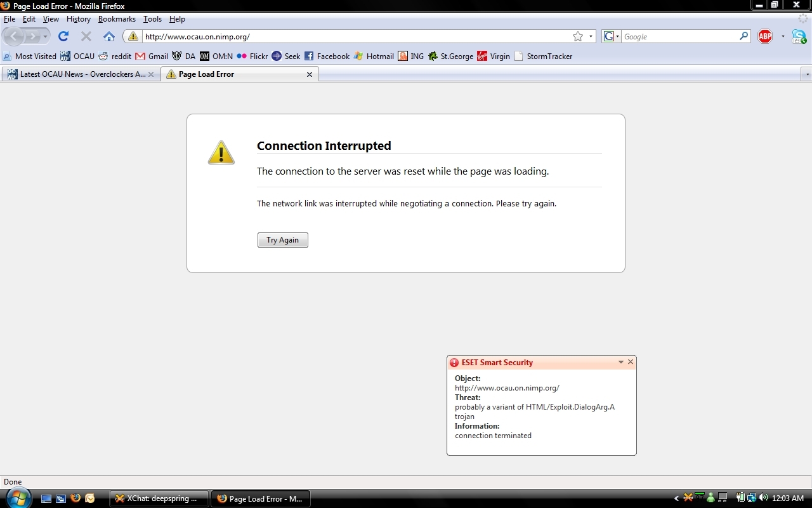Open the list all tabs dropdown
This screenshot has width=812, height=508.
tap(807, 74)
